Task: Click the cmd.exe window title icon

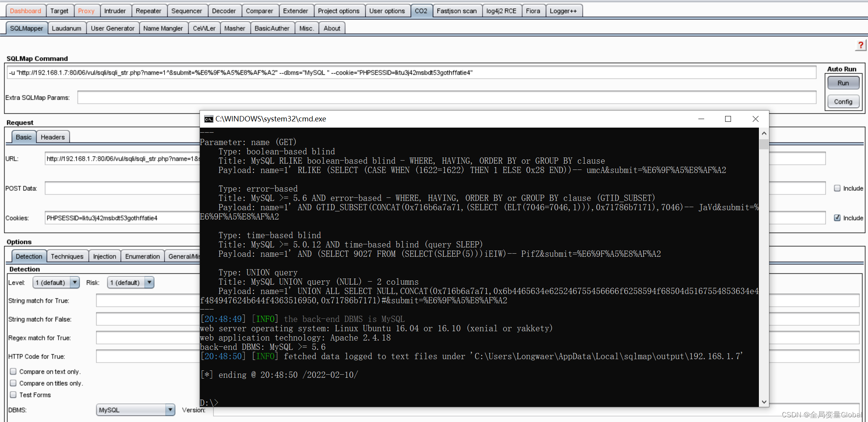Action: pos(208,119)
